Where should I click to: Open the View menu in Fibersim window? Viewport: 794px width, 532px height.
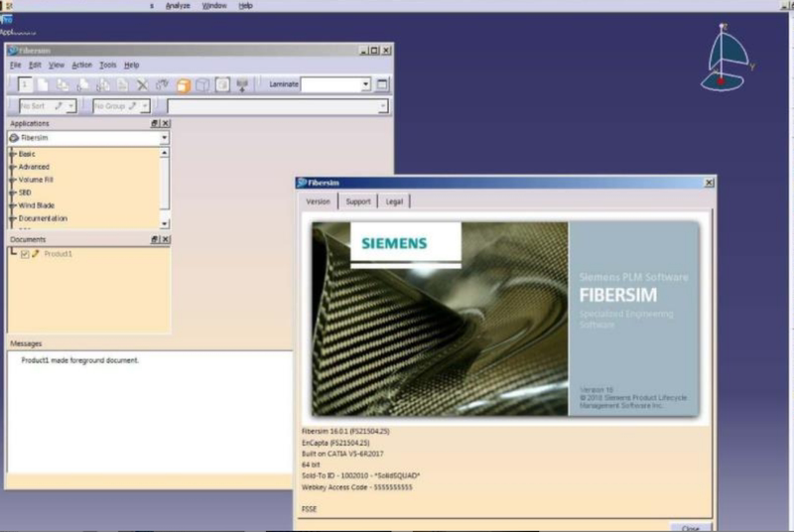57,65
